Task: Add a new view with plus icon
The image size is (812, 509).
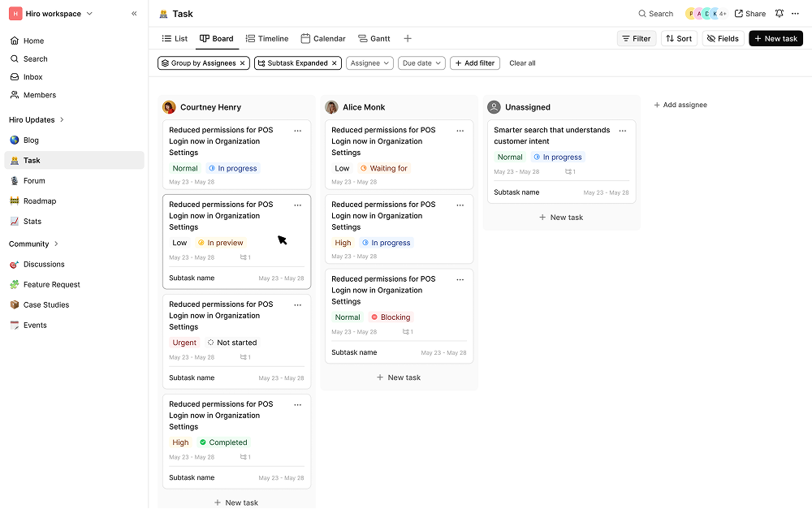Action: (x=408, y=38)
